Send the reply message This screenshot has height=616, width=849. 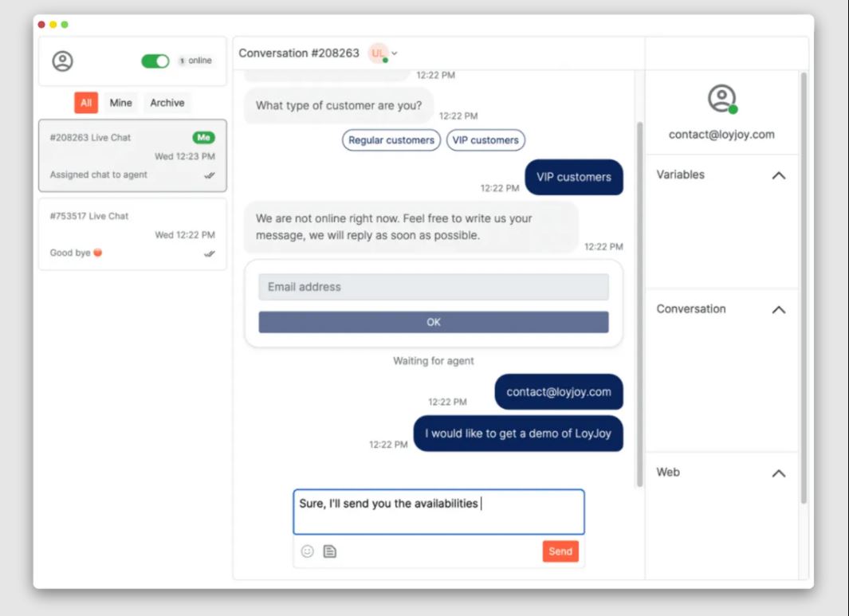(560, 551)
